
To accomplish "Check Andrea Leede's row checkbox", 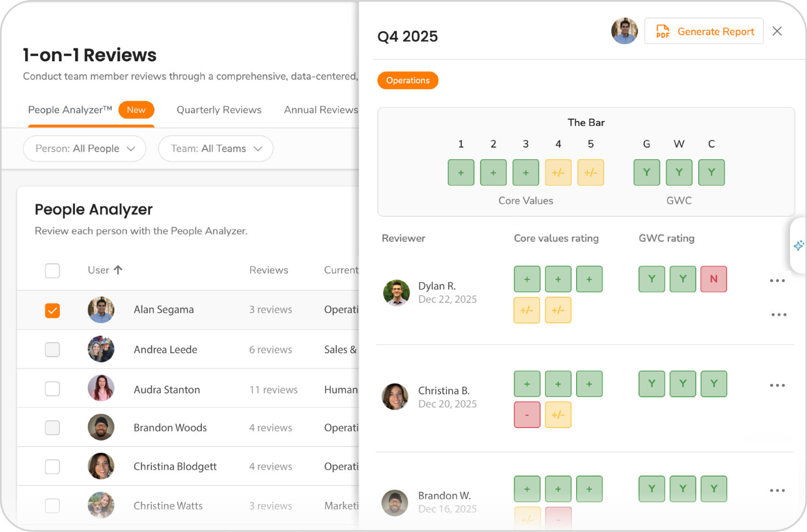I will 52,349.
